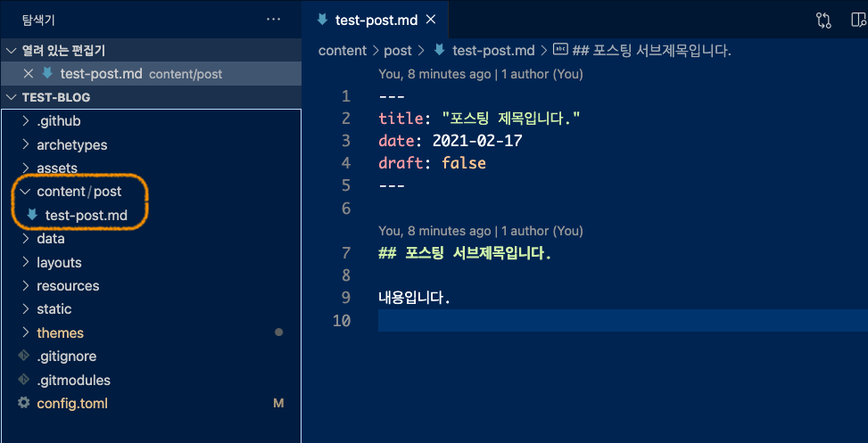Click the gear icon beside config.toml

click(x=24, y=404)
